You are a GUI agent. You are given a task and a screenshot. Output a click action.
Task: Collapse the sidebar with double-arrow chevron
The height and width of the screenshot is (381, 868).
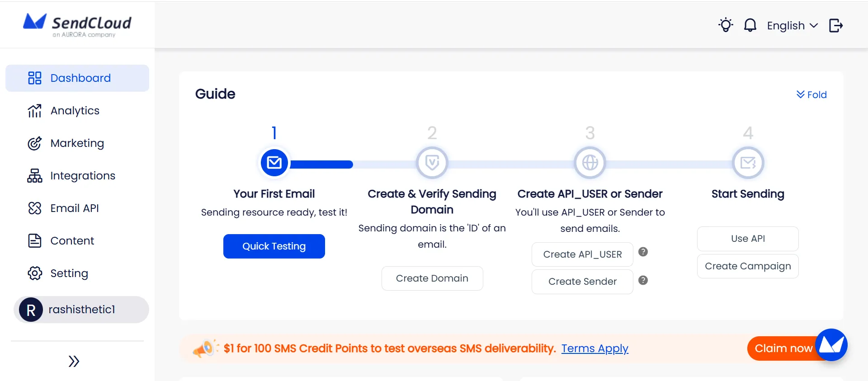tap(73, 361)
